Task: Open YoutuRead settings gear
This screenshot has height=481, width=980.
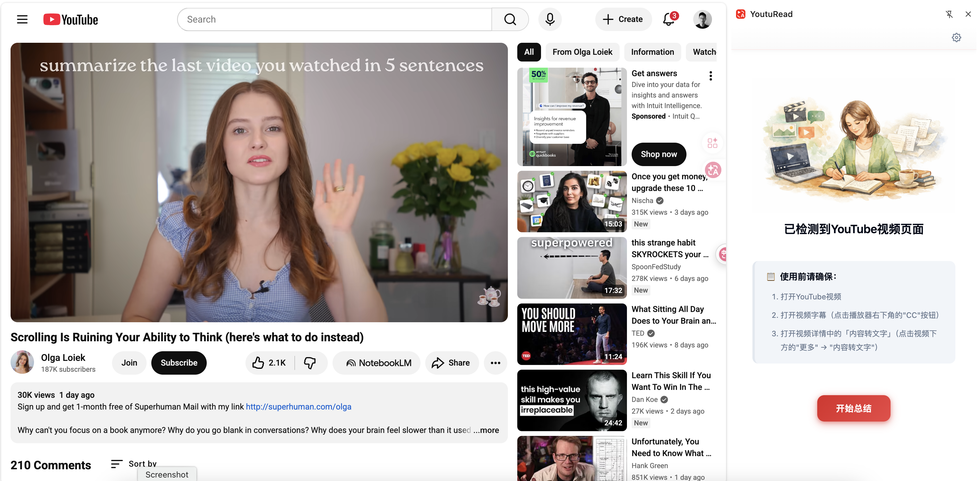Action: pyautogui.click(x=957, y=37)
